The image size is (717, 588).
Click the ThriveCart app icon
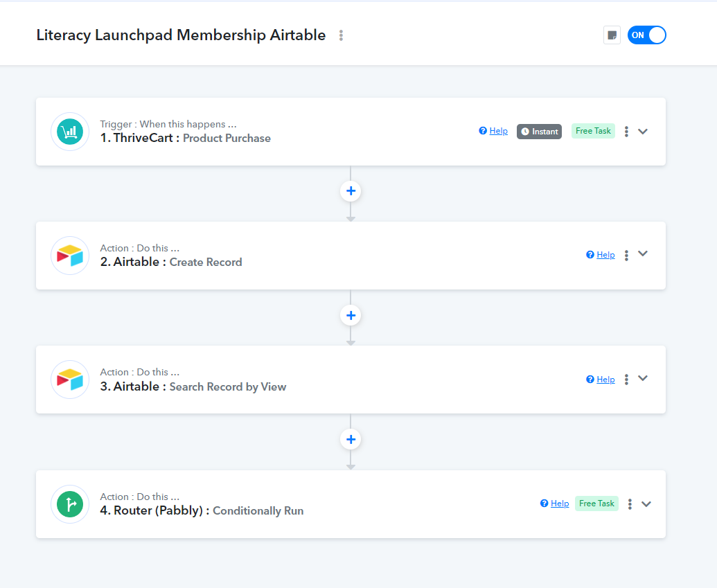point(70,132)
